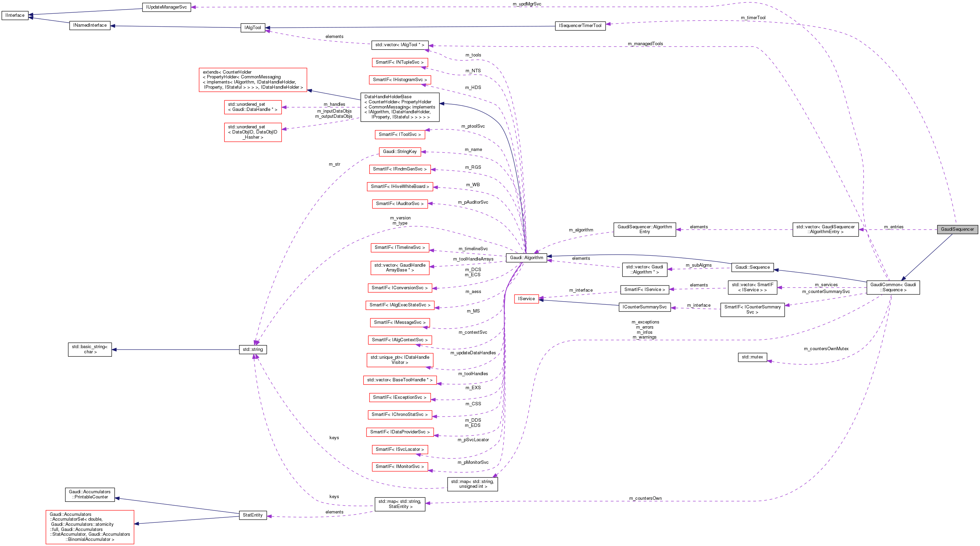The image size is (980, 546).
Task: Click the GaudiSequencer::AlgorithmEntry node
Action: pyautogui.click(x=645, y=230)
